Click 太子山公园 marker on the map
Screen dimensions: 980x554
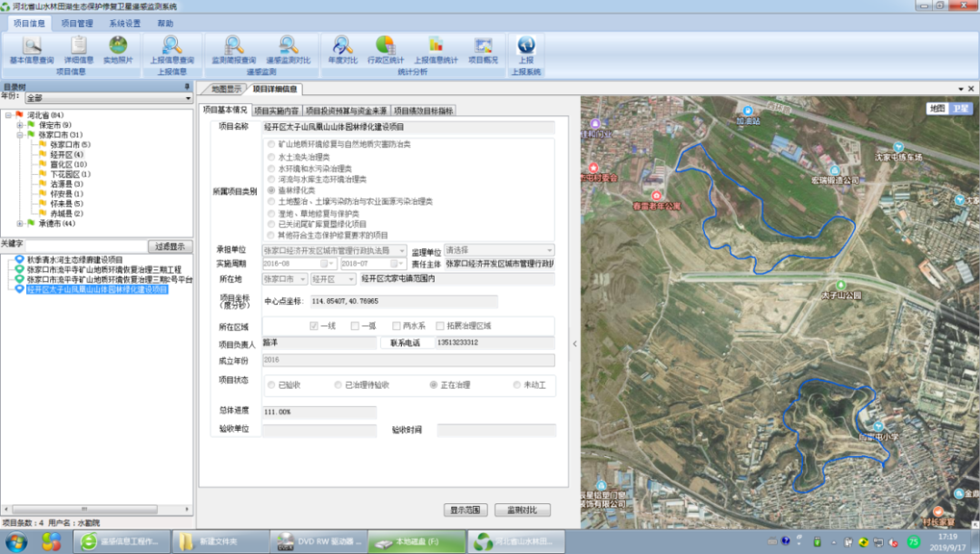point(841,286)
